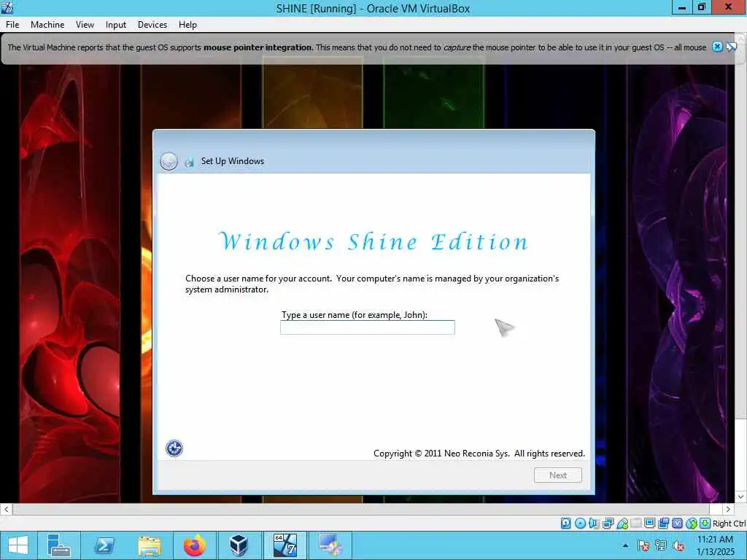Open the Help menu
This screenshot has width=747, height=560.
tap(187, 25)
